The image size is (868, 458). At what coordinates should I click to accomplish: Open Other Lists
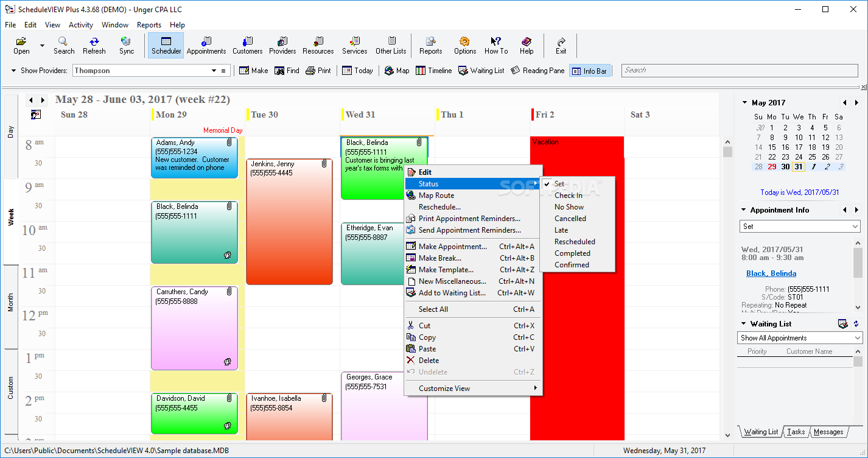coord(391,46)
